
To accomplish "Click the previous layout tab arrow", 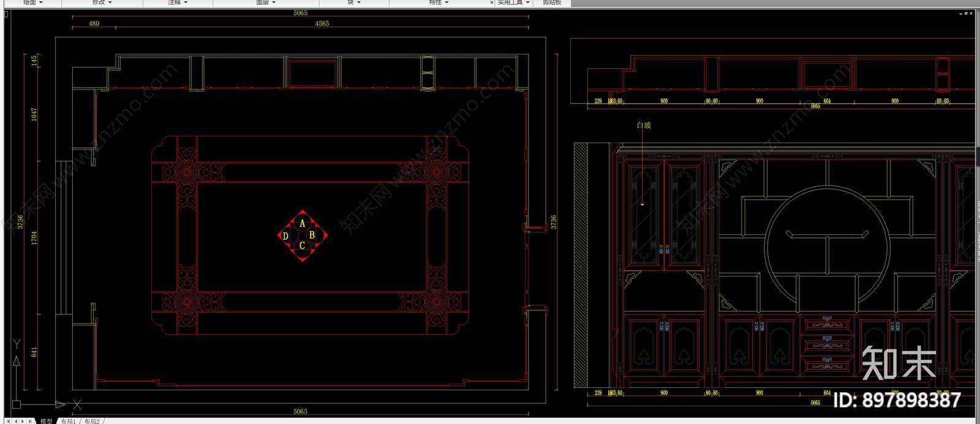I will pos(15,421).
